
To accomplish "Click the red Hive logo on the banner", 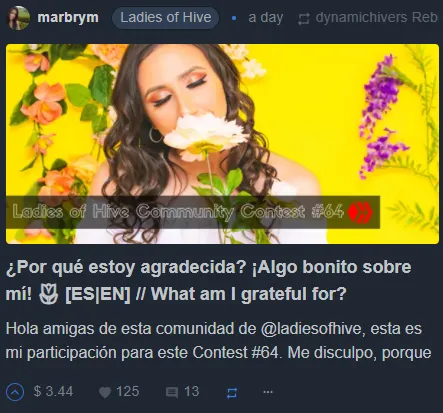I will 360,212.
